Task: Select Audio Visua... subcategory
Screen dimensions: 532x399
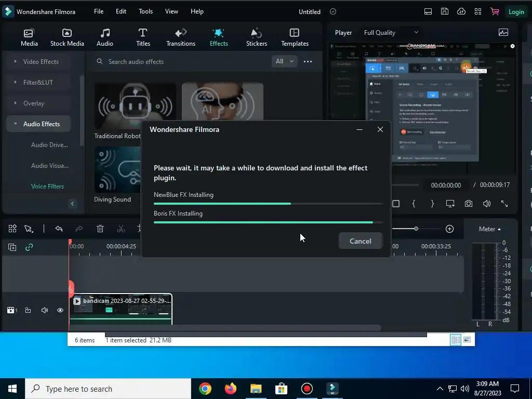Action: tap(50, 166)
